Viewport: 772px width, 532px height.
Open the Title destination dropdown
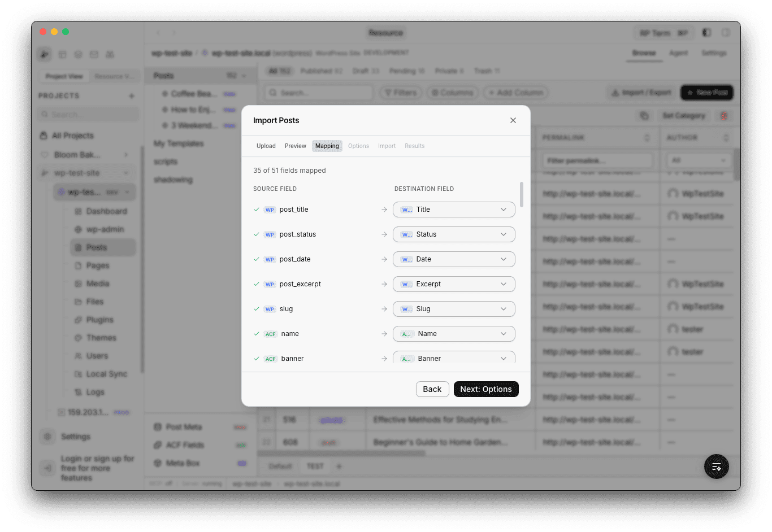click(454, 210)
